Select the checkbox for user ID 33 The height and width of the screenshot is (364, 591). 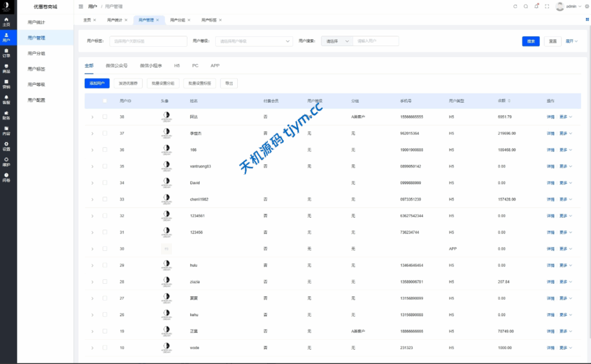coord(104,199)
